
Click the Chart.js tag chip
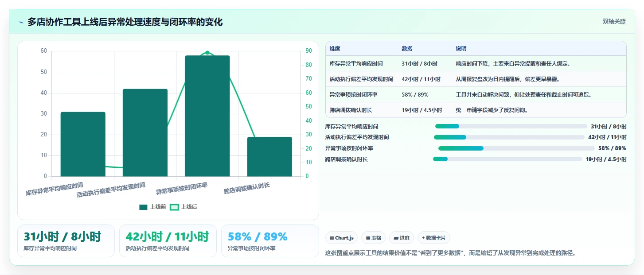[x=341, y=238]
